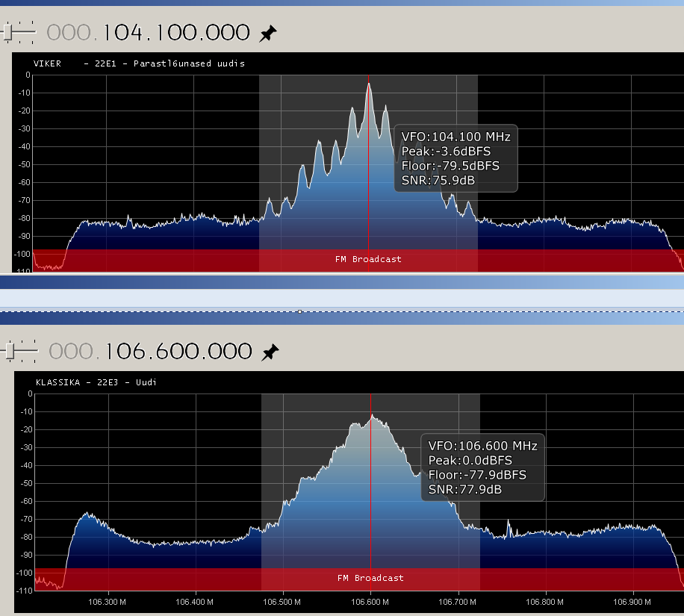Click the VFO:104.100 MHz info tooltip
The image size is (684, 616).
(x=456, y=158)
